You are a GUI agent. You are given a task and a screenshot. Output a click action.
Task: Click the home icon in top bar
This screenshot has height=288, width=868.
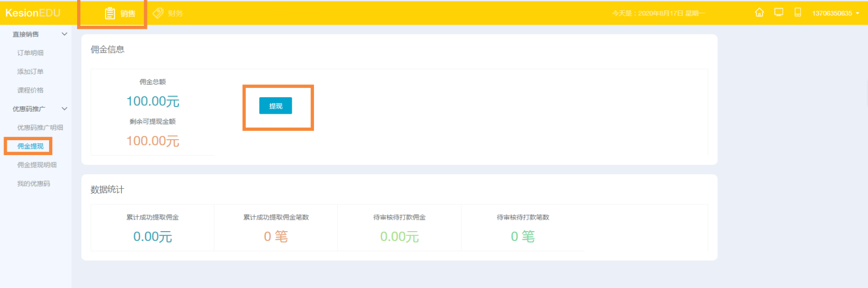click(759, 12)
